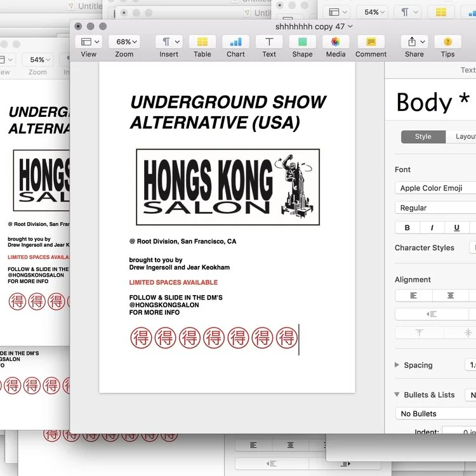This screenshot has width=476, height=476.
Task: Click the Indent value field
Action: 459,430
